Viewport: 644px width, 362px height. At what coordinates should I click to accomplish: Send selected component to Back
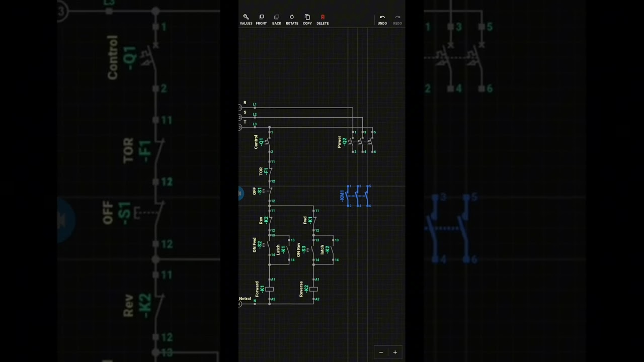(277, 20)
